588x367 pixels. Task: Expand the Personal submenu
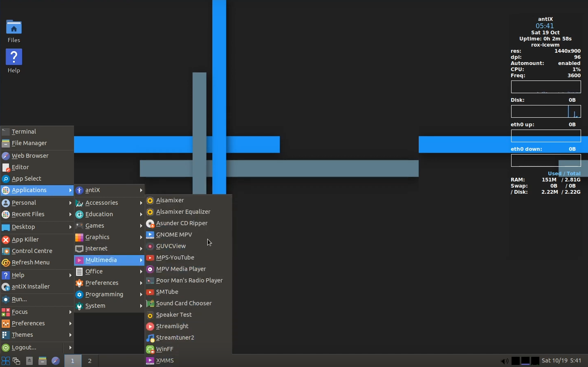pyautogui.click(x=37, y=203)
